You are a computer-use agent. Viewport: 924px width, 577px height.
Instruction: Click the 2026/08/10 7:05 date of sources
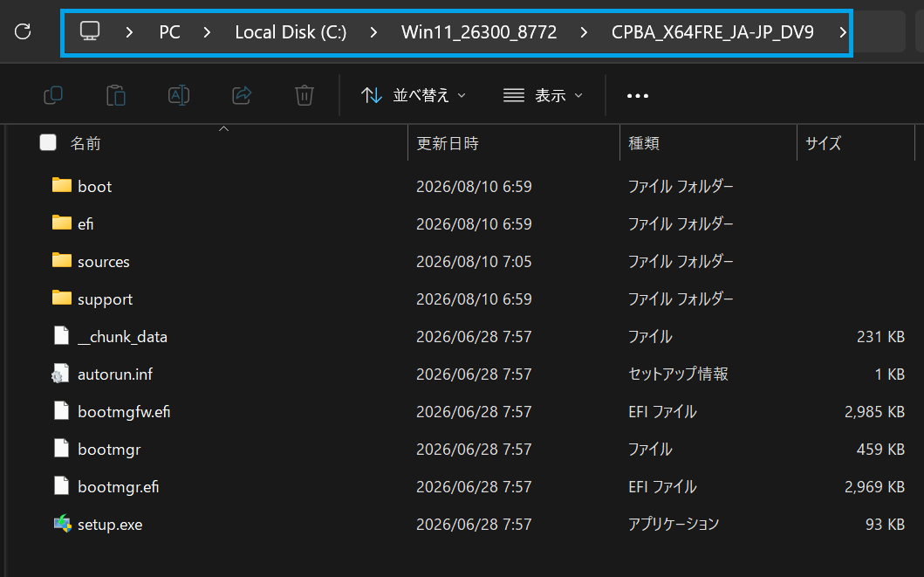point(474,262)
